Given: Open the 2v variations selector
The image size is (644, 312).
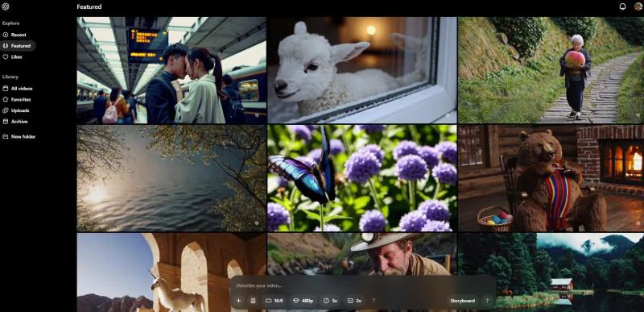Looking at the screenshot, I should pyautogui.click(x=354, y=301).
